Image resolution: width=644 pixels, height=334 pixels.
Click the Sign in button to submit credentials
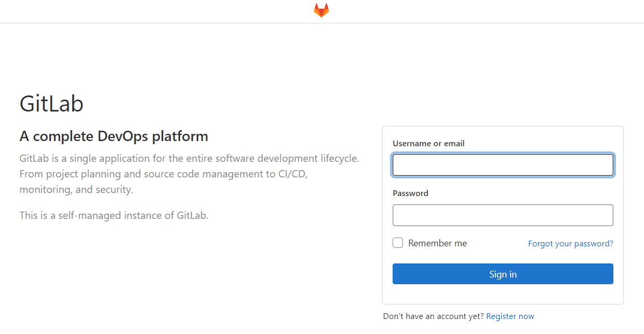pyautogui.click(x=502, y=274)
